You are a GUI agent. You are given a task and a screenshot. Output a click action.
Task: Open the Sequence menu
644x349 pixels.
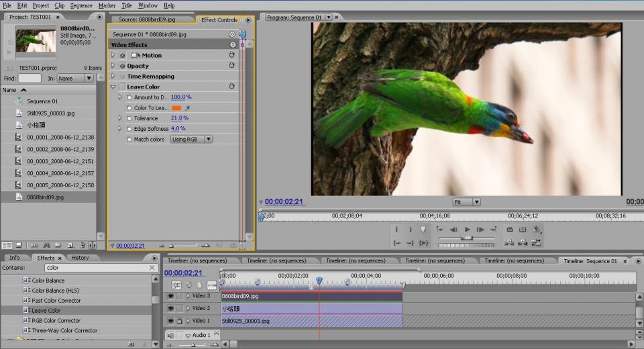pyautogui.click(x=81, y=5)
